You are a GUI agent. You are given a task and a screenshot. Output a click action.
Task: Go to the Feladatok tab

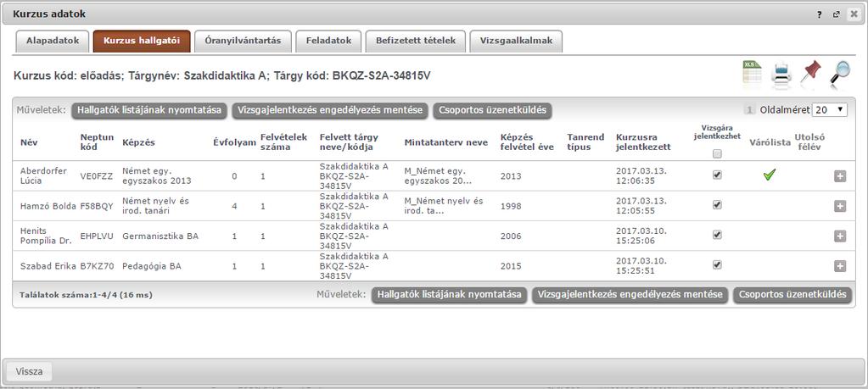coord(328,41)
